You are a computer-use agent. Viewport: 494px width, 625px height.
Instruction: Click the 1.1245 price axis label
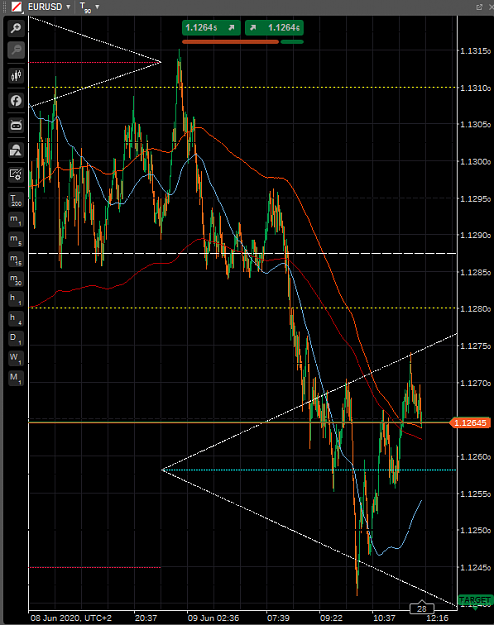coord(475,567)
